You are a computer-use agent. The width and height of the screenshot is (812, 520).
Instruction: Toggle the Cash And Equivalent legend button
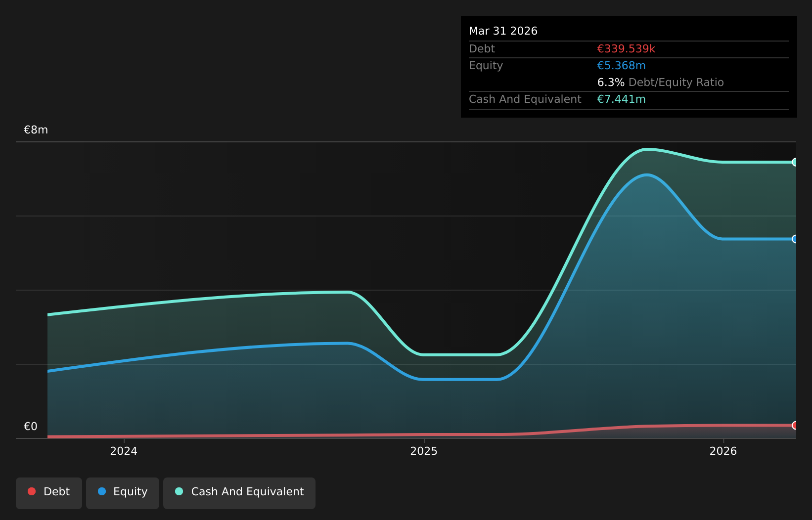[x=239, y=493]
